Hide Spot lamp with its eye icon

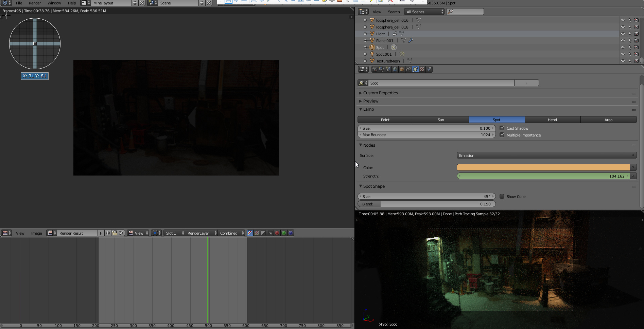pos(623,47)
